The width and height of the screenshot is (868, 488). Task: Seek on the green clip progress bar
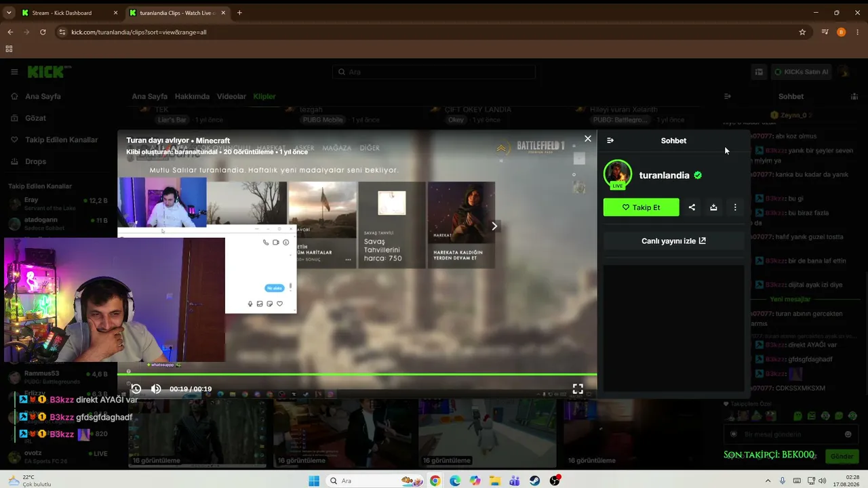pyautogui.click(x=357, y=374)
